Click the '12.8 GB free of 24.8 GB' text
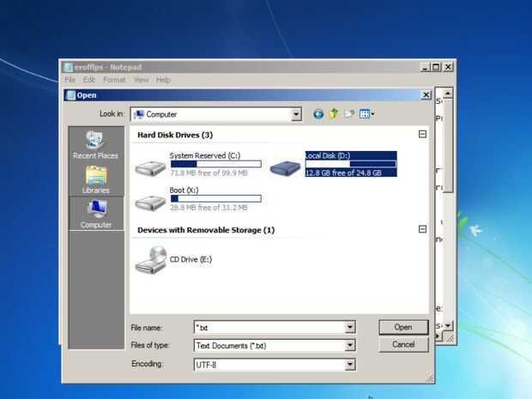Image resolution: width=532 pixels, height=399 pixels. pos(343,173)
